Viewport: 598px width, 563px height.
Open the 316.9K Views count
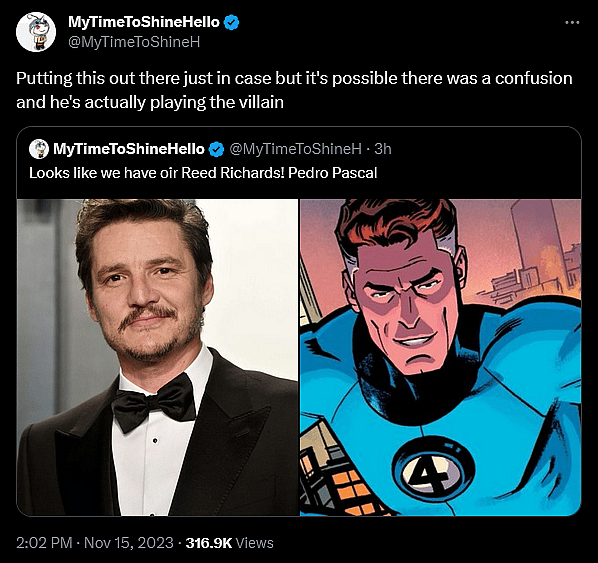tap(229, 542)
